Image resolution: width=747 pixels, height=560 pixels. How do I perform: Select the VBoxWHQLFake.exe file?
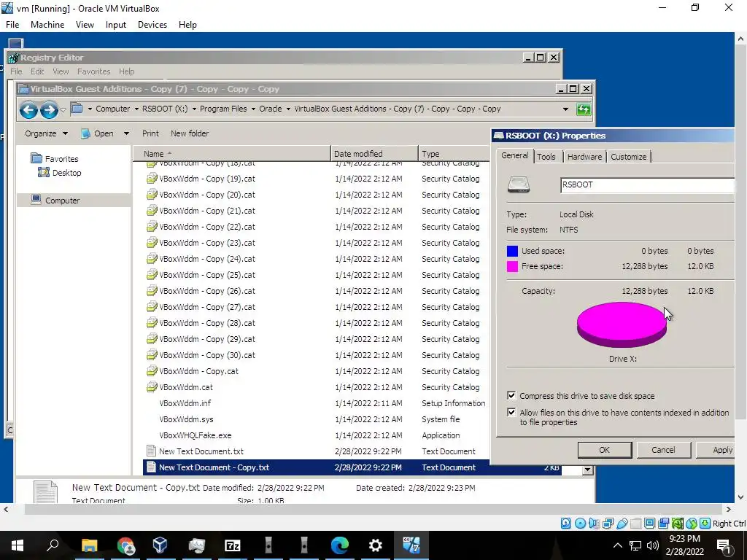pos(196,435)
